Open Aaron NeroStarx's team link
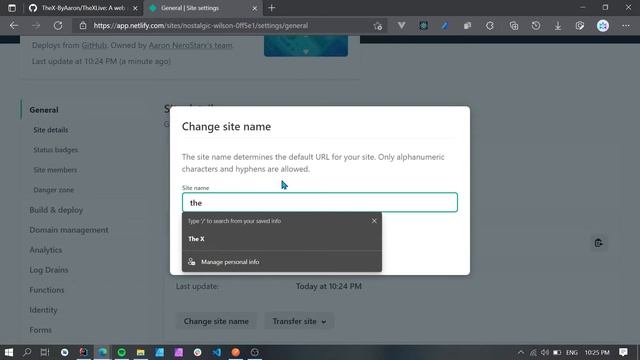 pos(190,45)
